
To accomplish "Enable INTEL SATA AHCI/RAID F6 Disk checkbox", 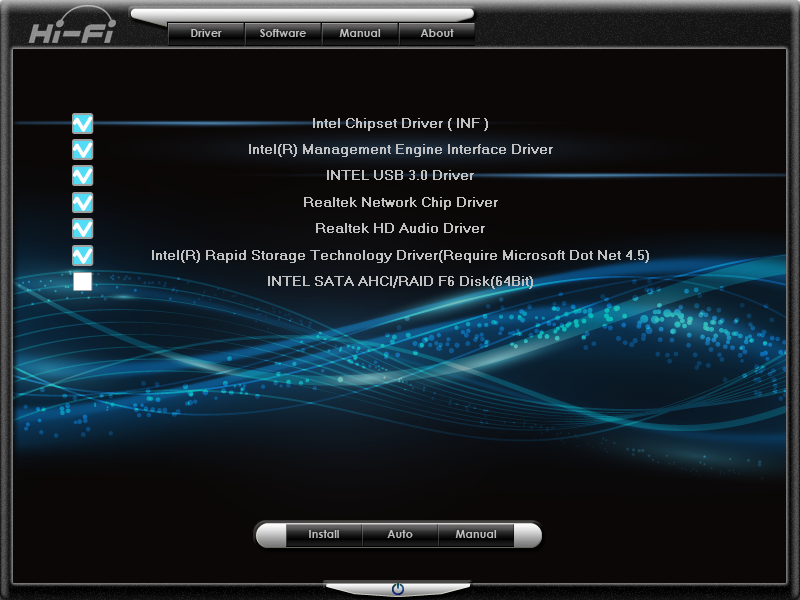I will (83, 281).
